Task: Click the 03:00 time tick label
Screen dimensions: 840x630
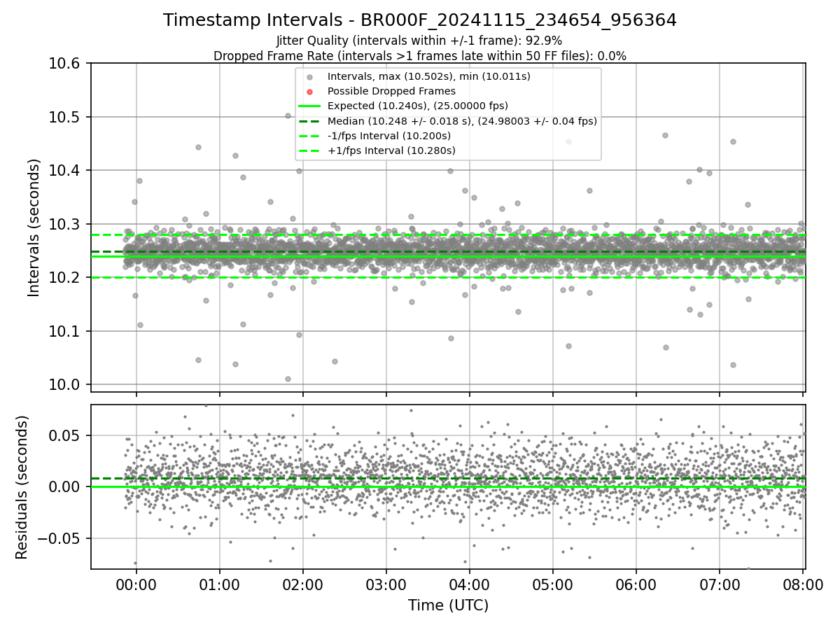Action: (x=386, y=584)
